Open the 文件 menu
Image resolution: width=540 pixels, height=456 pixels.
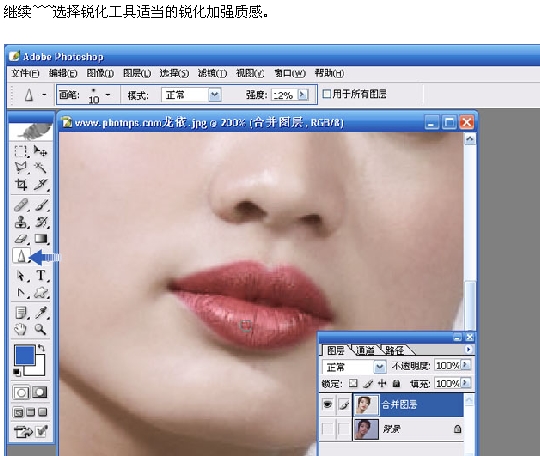[x=25, y=73]
